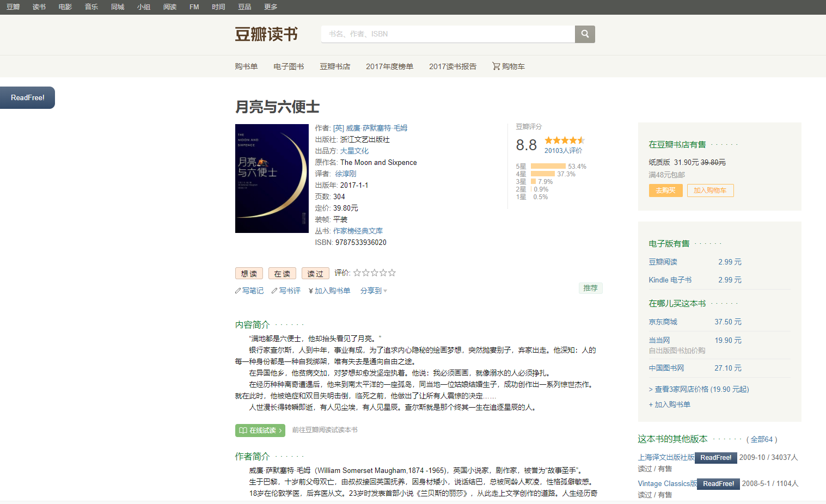
Task: Click the 加入购物车 button
Action: (710, 190)
